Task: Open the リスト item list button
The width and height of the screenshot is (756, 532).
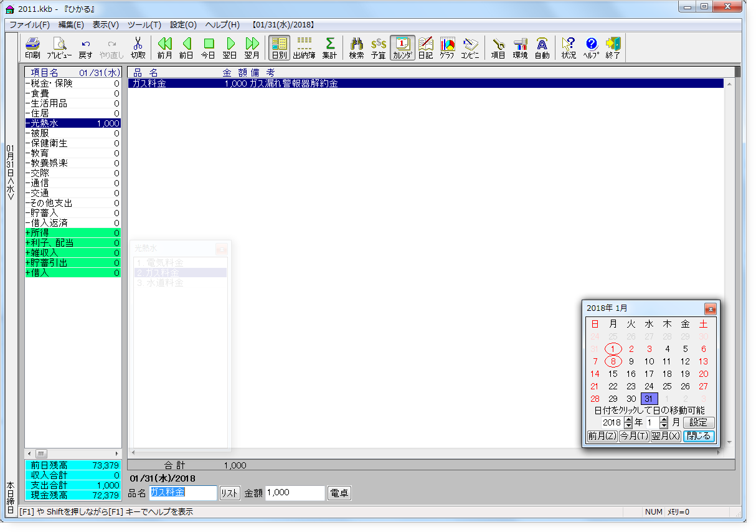Action: coord(230,493)
